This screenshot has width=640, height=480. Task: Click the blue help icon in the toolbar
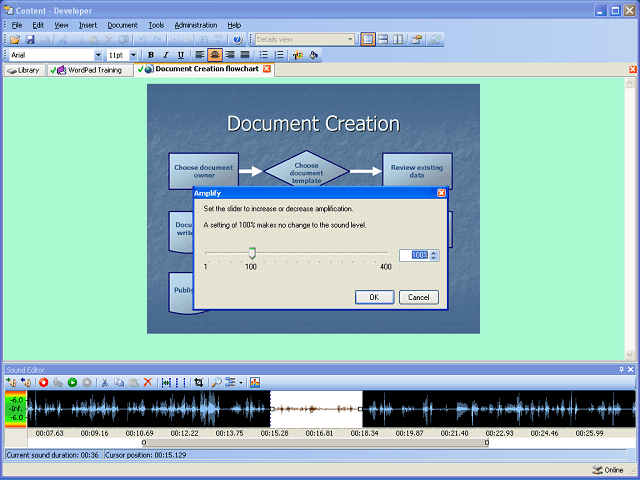tap(237, 39)
